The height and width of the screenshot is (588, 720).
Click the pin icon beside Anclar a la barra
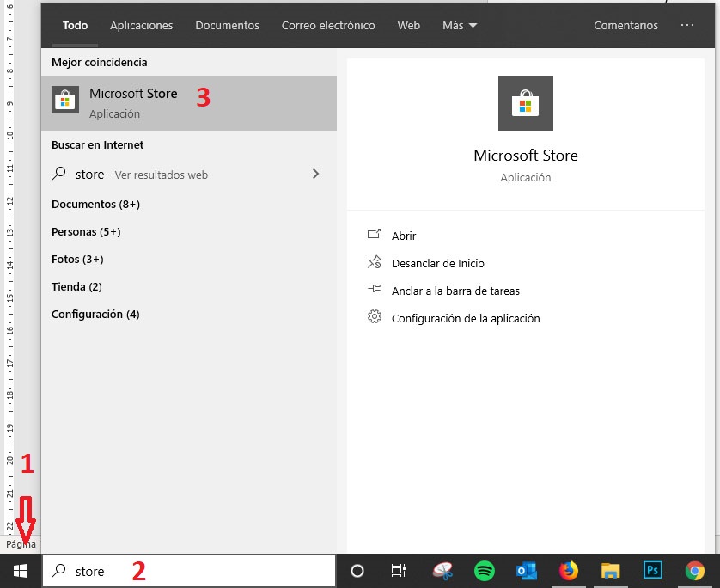(375, 289)
